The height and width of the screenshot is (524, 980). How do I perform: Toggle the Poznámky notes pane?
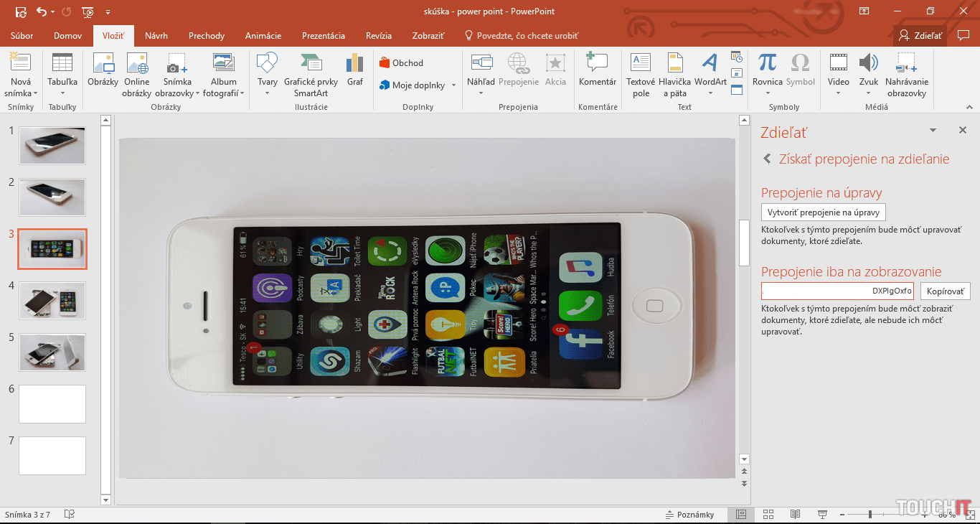[x=689, y=515]
